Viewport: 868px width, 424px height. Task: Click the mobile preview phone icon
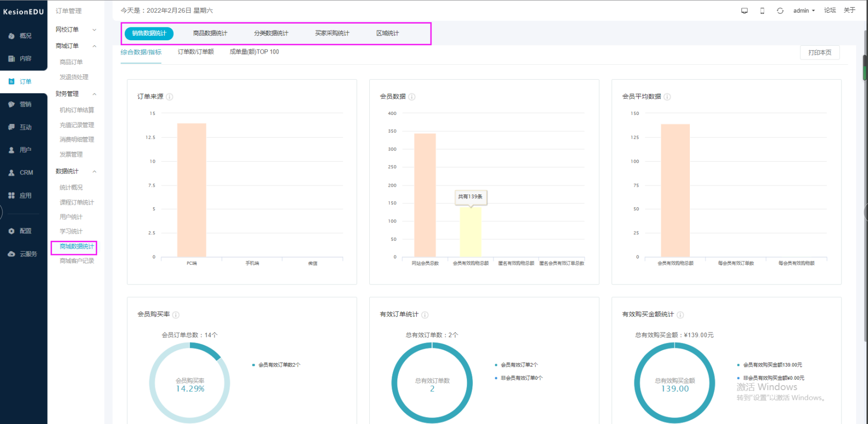pos(762,11)
